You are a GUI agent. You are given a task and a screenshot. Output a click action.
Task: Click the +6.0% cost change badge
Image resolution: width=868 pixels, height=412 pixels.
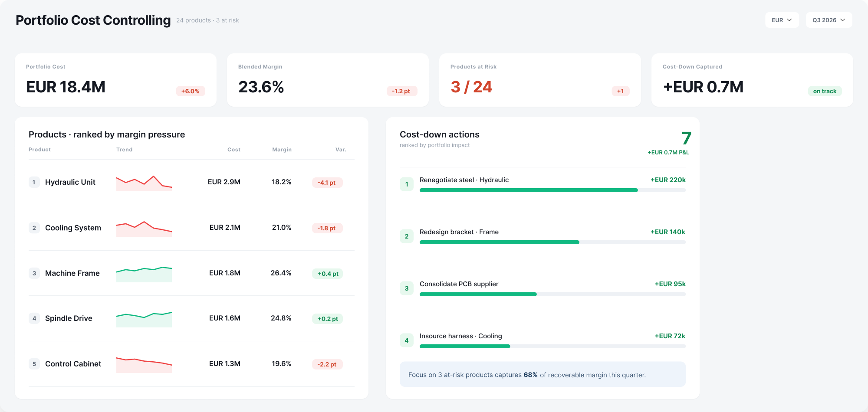pyautogui.click(x=190, y=91)
